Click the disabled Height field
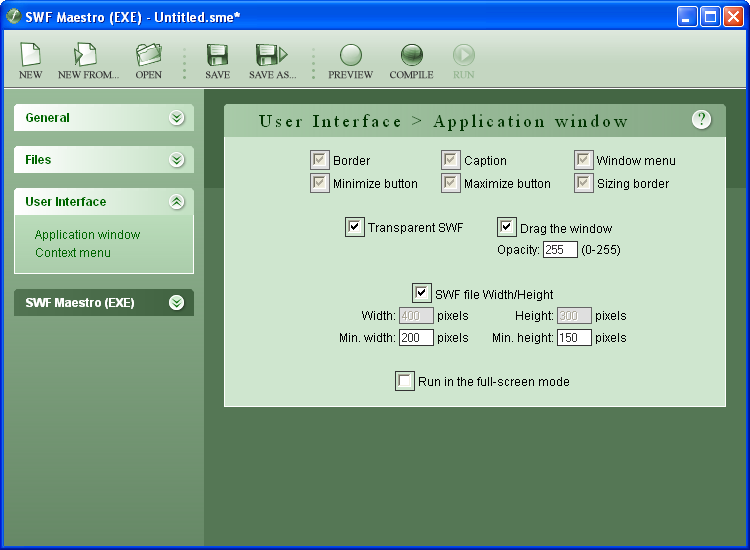 click(574, 316)
